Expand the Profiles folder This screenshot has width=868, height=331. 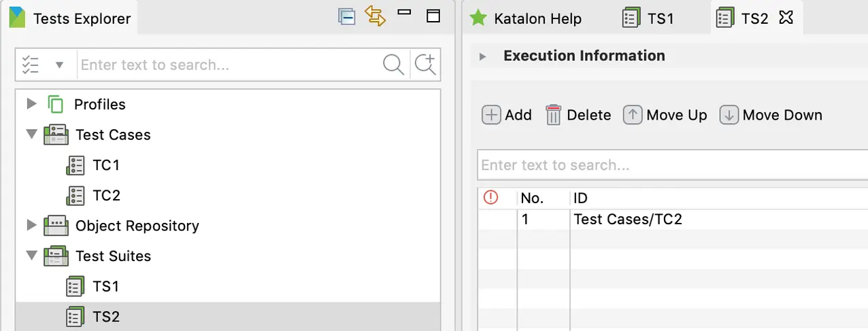(31, 104)
